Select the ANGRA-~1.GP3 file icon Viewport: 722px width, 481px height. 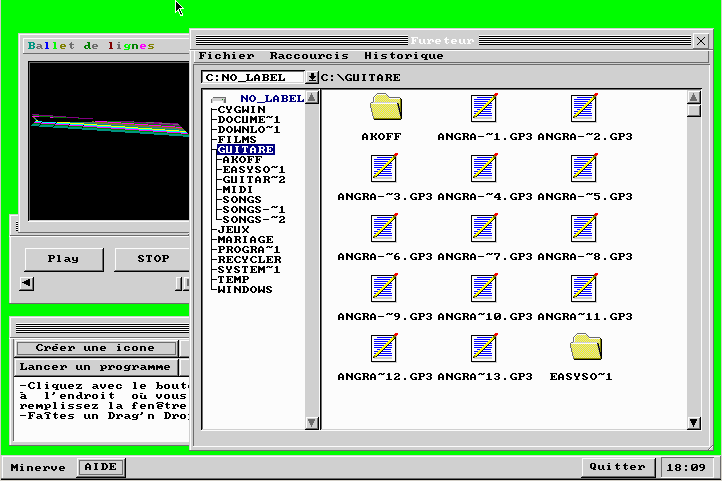(x=484, y=108)
